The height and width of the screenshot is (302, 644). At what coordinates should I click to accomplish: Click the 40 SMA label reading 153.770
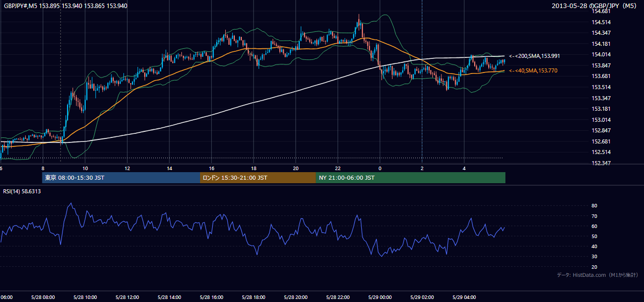tap(533, 71)
